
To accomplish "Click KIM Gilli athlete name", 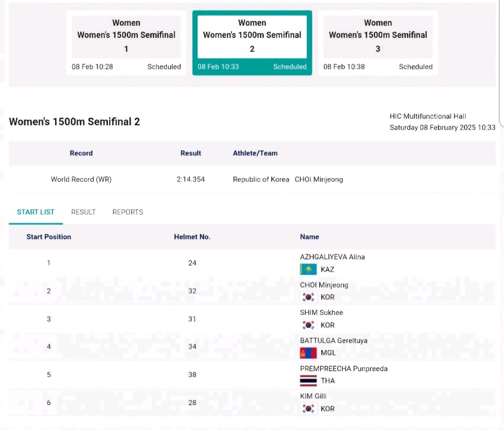I will point(313,396).
